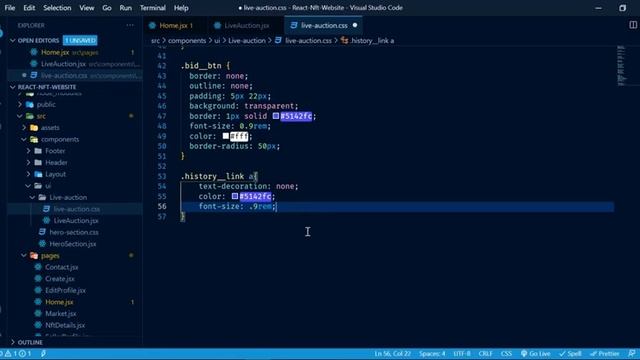This screenshot has width=640, height=360.
Task: Open LiveAuction.jsx in file tree
Action: click(x=76, y=221)
